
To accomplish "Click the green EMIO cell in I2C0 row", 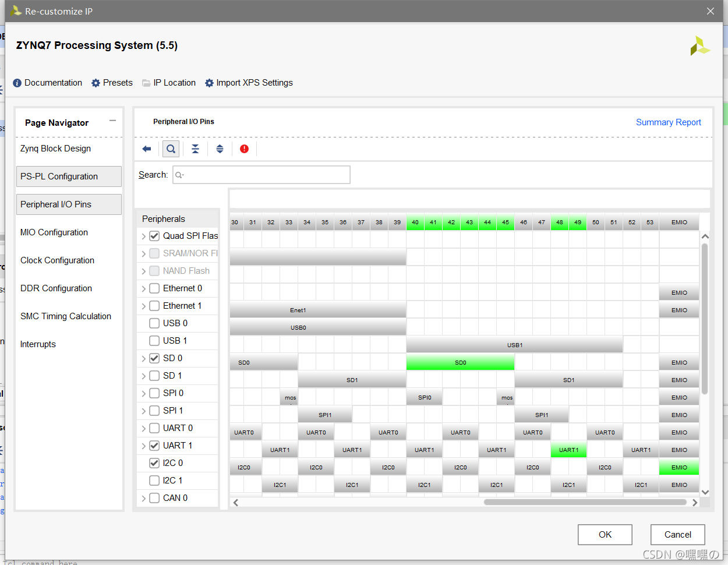I will (x=679, y=467).
